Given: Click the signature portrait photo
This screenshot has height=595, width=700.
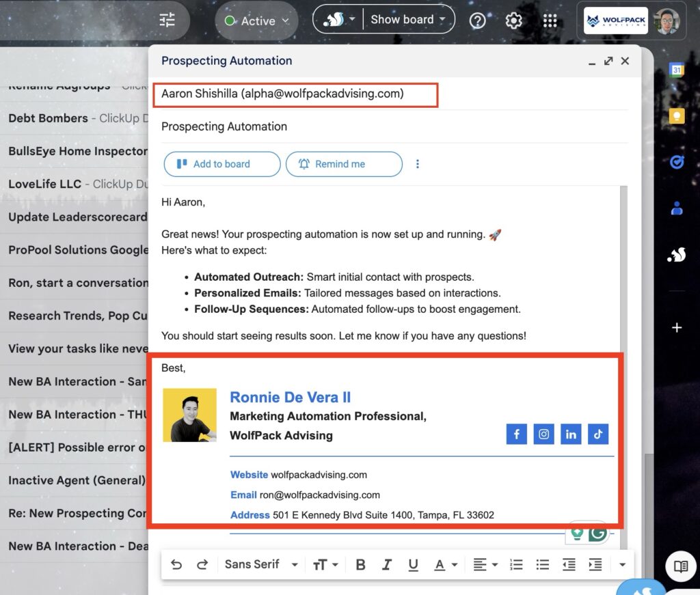Looking at the screenshot, I should click(x=189, y=415).
